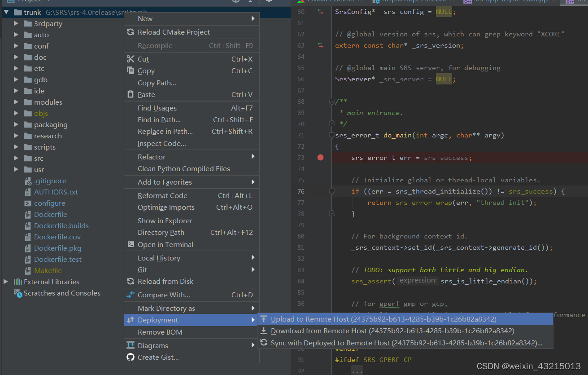Click the Diagrams icon in menu

tap(131, 345)
